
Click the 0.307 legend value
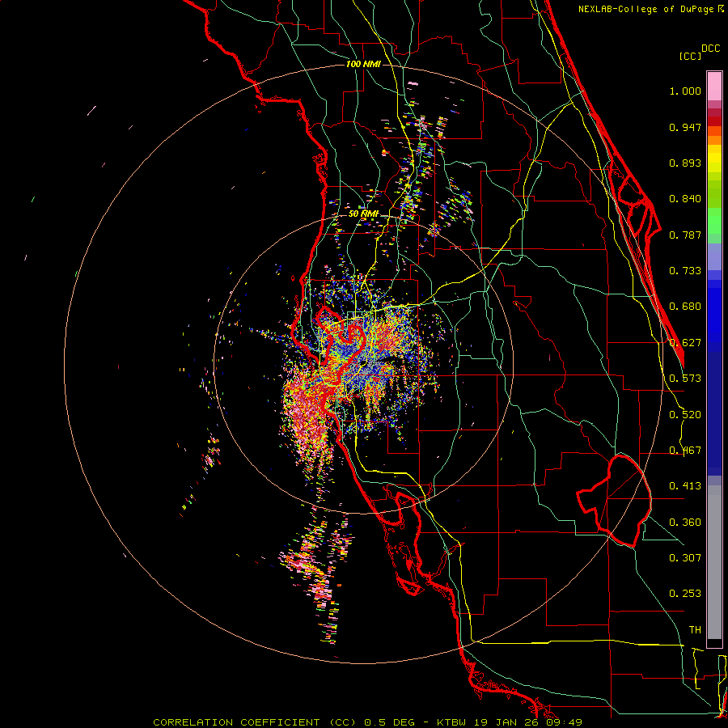[x=685, y=558]
